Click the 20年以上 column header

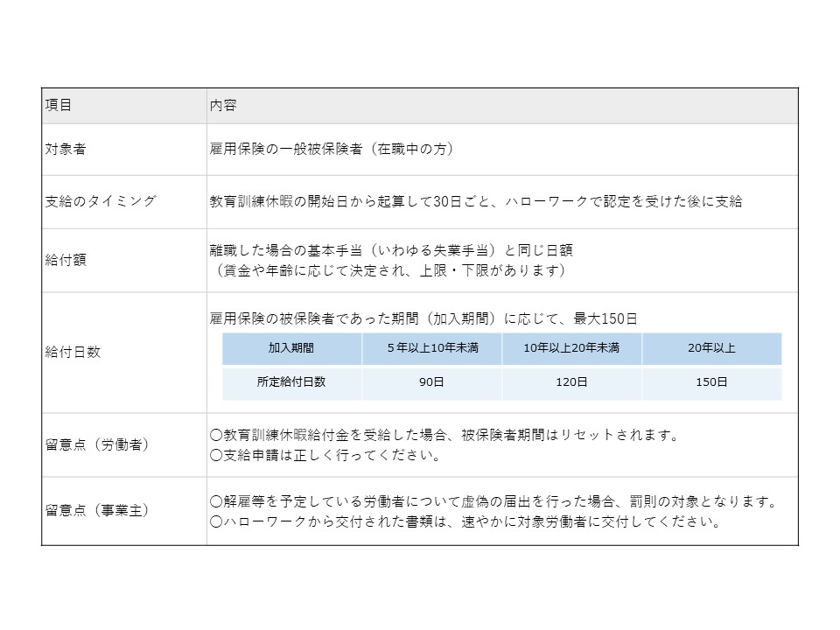pos(711,348)
